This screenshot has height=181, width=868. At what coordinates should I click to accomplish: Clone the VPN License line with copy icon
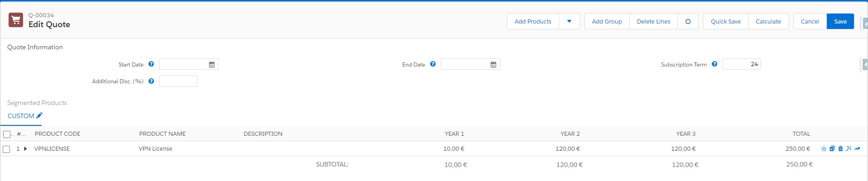pos(832,149)
